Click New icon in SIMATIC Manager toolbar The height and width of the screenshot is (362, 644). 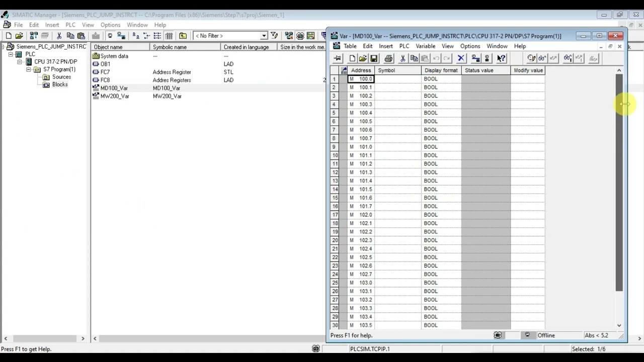9,36
